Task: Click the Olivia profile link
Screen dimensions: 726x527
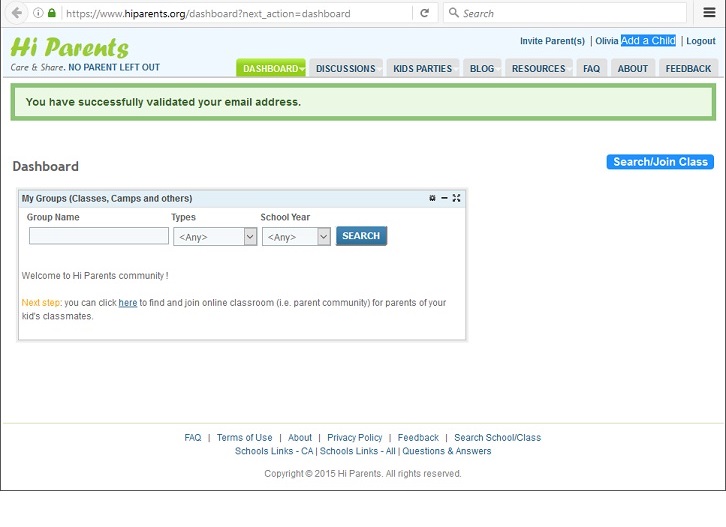Action: 607,41
